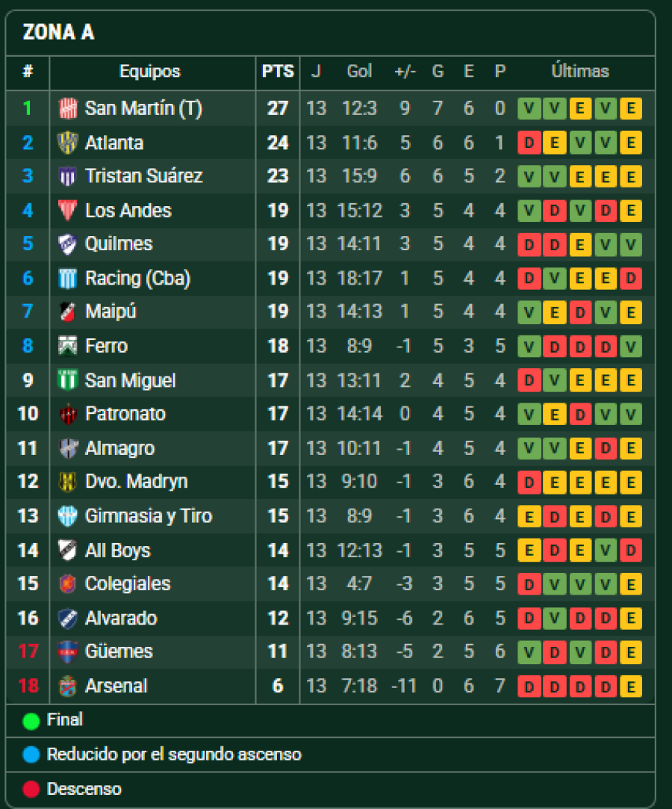This screenshot has width=672, height=809.
Task: Click the Arsenal club shield icon
Action: [x=68, y=686]
